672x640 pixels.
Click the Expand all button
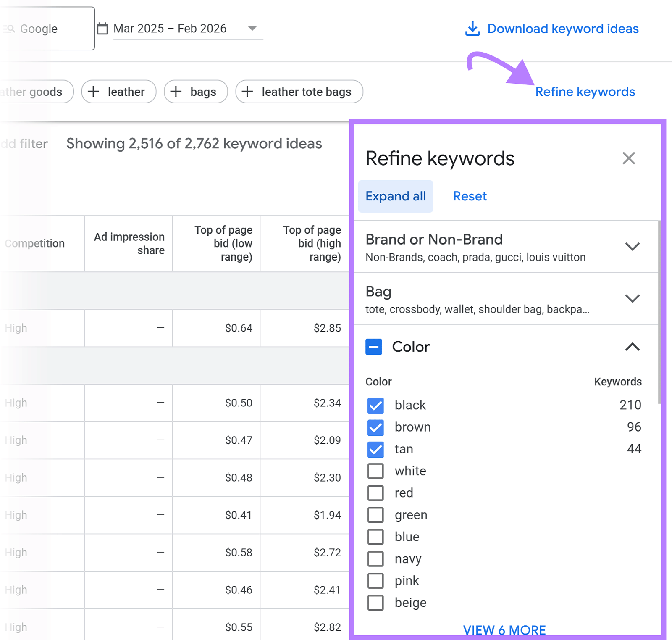(395, 196)
